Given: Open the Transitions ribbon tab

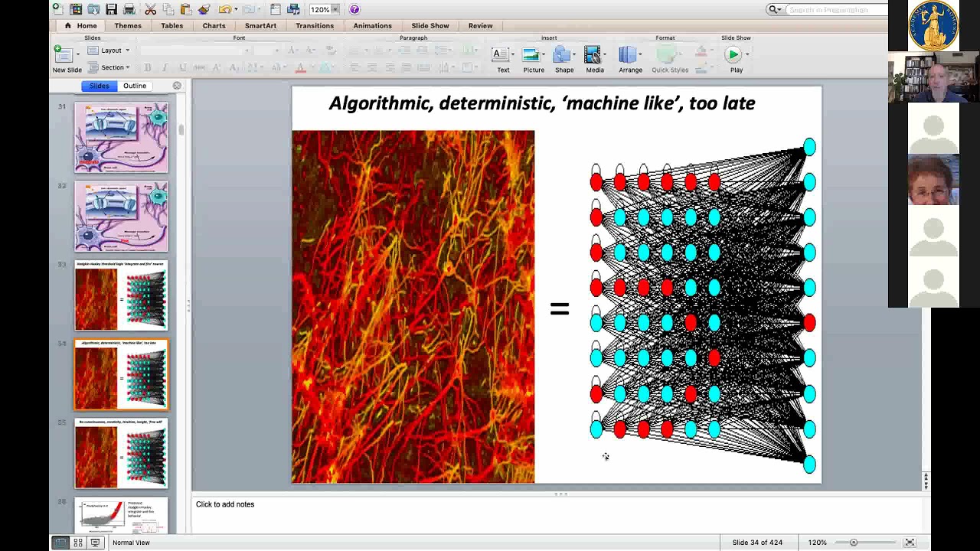Looking at the screenshot, I should click(x=315, y=26).
